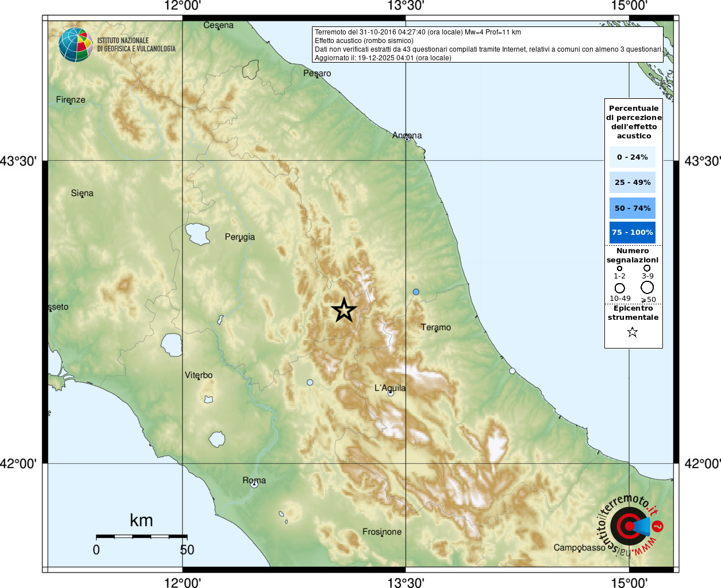This screenshot has width=721, height=588.
Task: Select the 0 - 24% legend swatch
Action: tap(633, 157)
